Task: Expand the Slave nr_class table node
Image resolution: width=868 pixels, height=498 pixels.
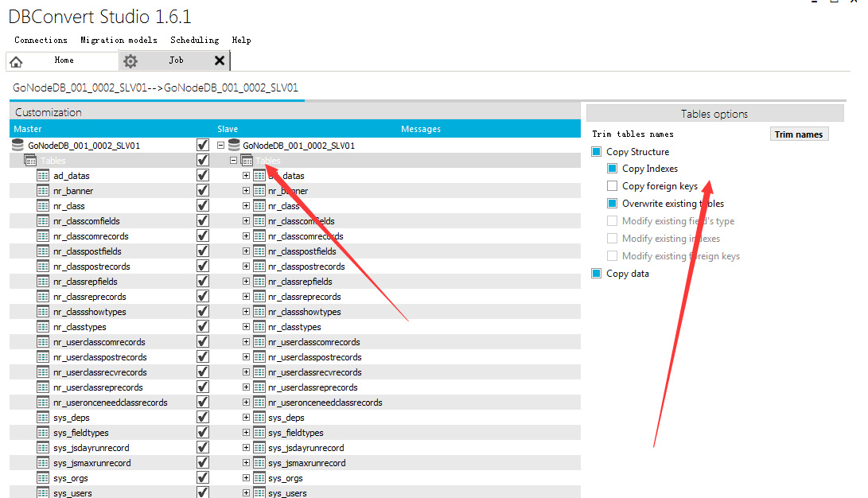Action: click(x=247, y=206)
